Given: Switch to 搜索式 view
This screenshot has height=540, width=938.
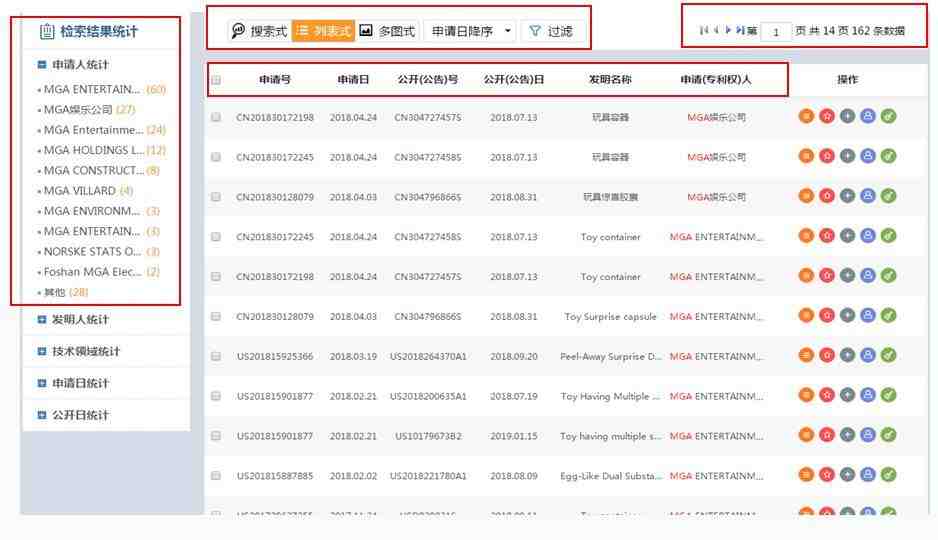Looking at the screenshot, I should coord(259,31).
